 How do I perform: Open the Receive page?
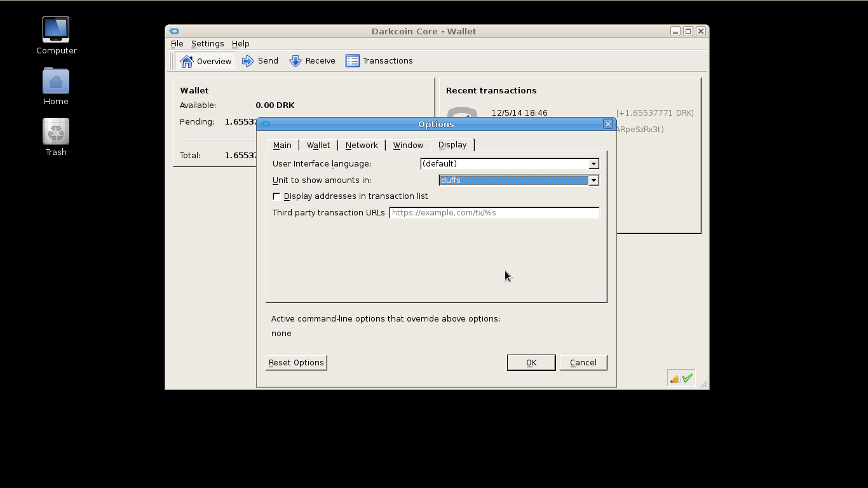tap(312, 61)
